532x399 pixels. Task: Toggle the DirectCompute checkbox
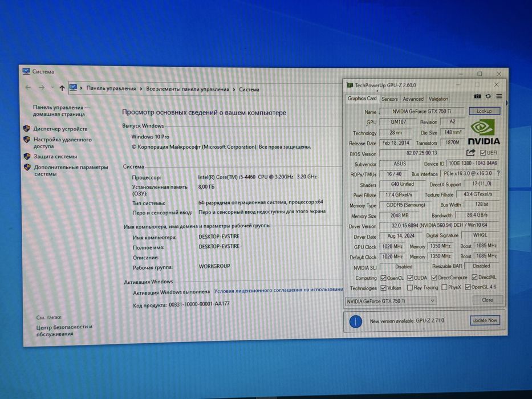click(434, 278)
